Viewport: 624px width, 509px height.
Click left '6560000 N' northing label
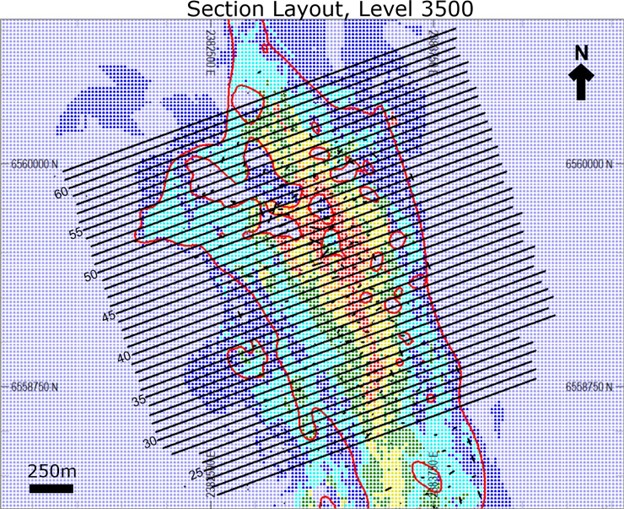coord(34,164)
